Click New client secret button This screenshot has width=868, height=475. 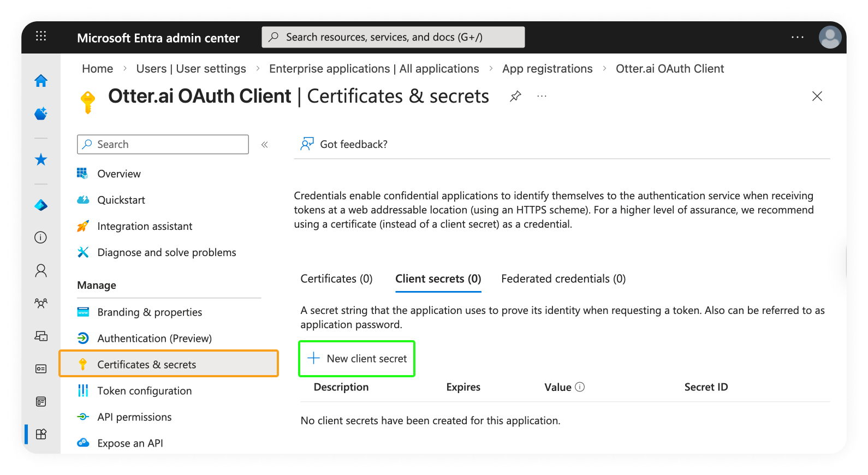[x=357, y=359]
